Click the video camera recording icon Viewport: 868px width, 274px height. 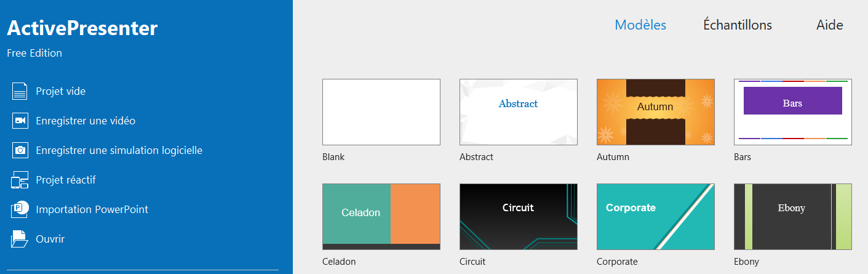point(20,121)
